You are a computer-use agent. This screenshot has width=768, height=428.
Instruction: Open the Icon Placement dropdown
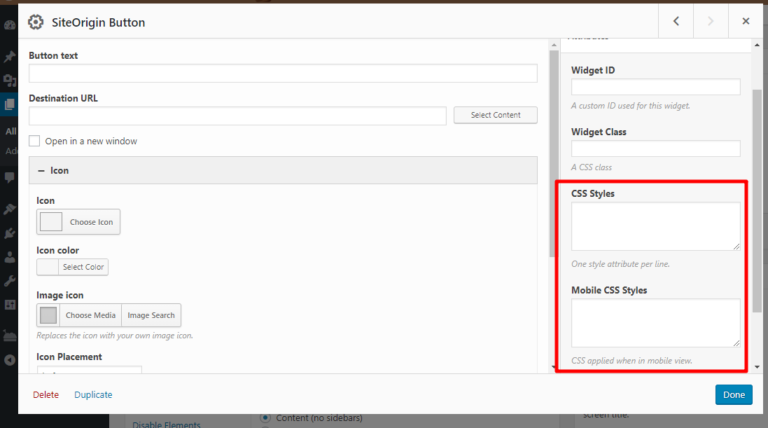coord(89,370)
